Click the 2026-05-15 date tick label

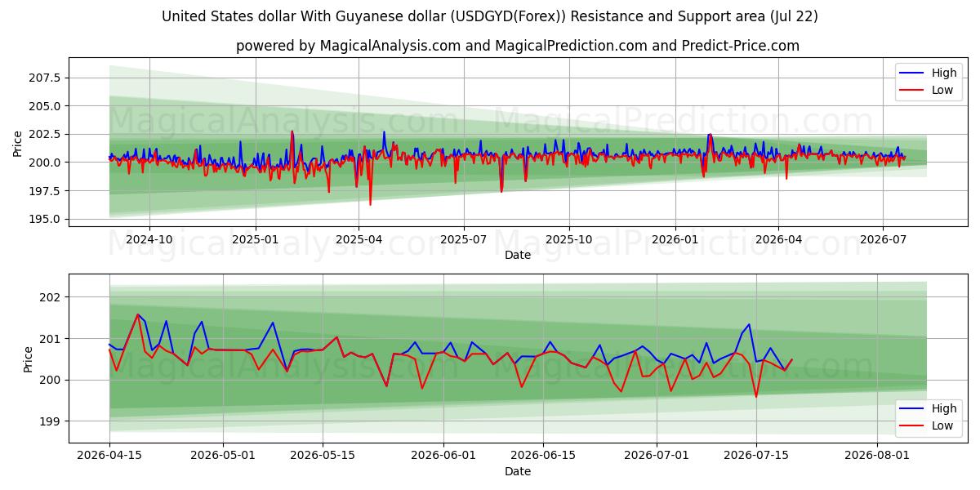click(323, 457)
